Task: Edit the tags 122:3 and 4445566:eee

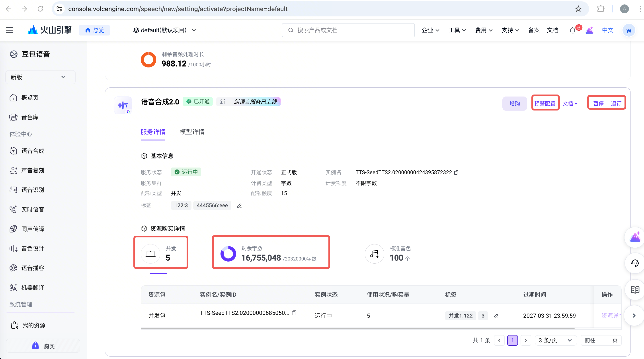Action: click(x=239, y=206)
